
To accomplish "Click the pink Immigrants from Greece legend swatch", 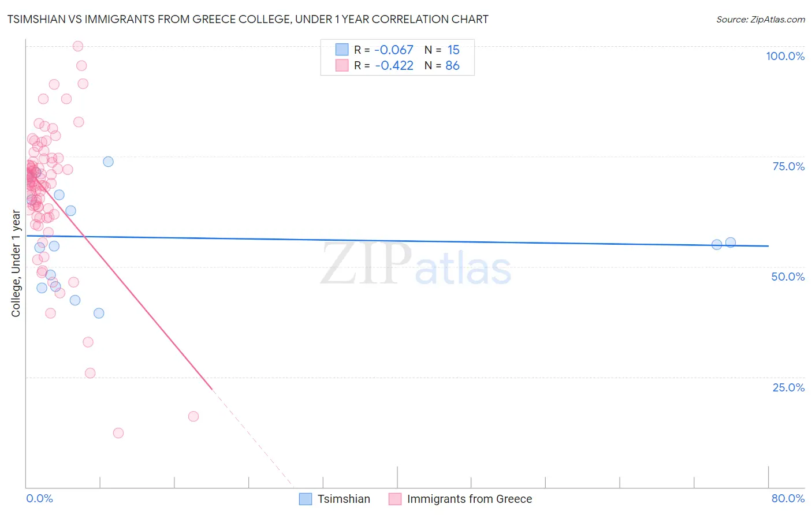I will tap(395, 499).
